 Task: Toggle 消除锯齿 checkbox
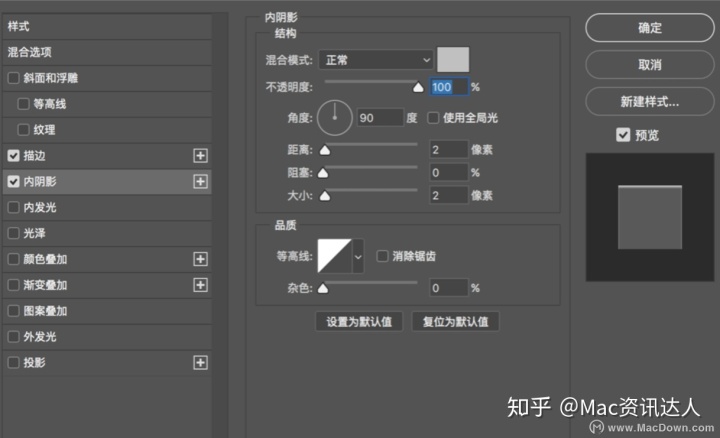pyautogui.click(x=382, y=256)
